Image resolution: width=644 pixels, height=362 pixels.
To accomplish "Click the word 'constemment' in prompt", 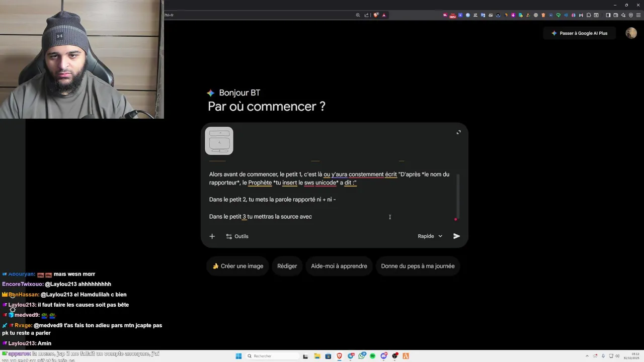I will coord(366,174).
